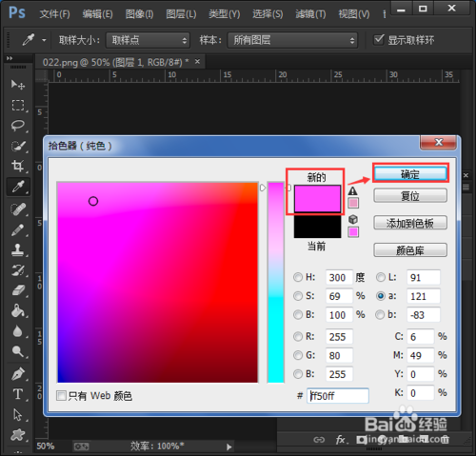The width and height of the screenshot is (476, 456).
Task: Click the in-gamut pink swatch
Action: tap(353, 203)
